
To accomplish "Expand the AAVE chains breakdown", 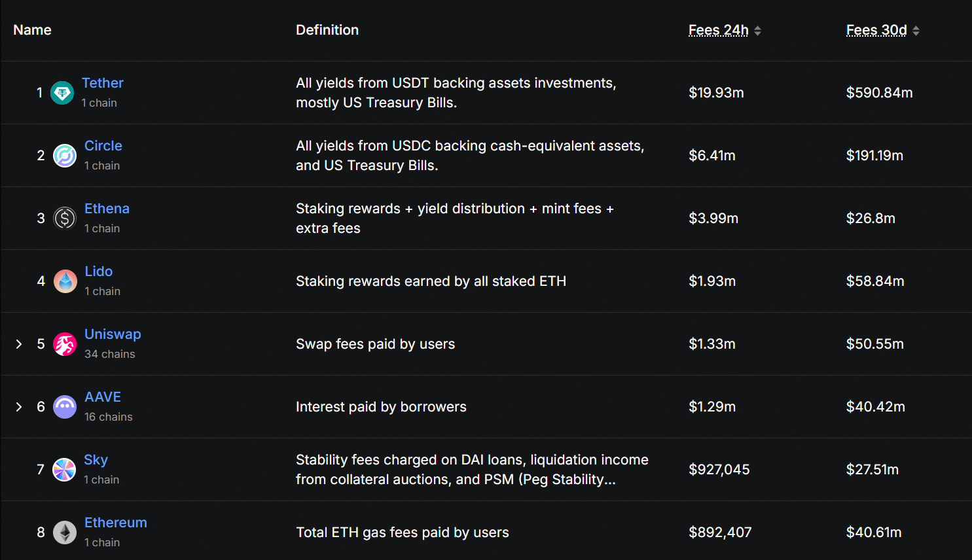I will pyautogui.click(x=19, y=407).
